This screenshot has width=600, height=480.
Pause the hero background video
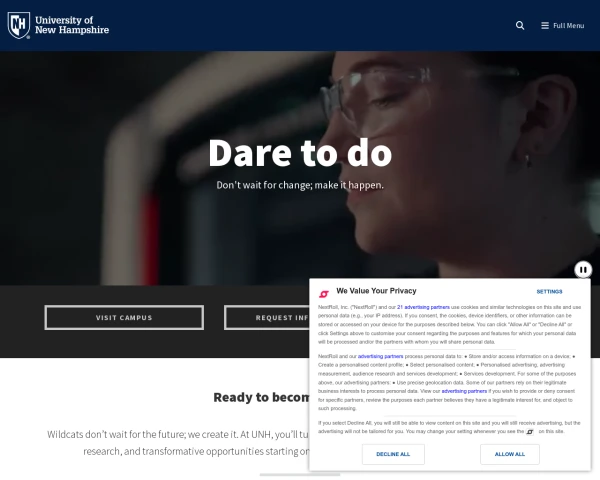coord(583,270)
